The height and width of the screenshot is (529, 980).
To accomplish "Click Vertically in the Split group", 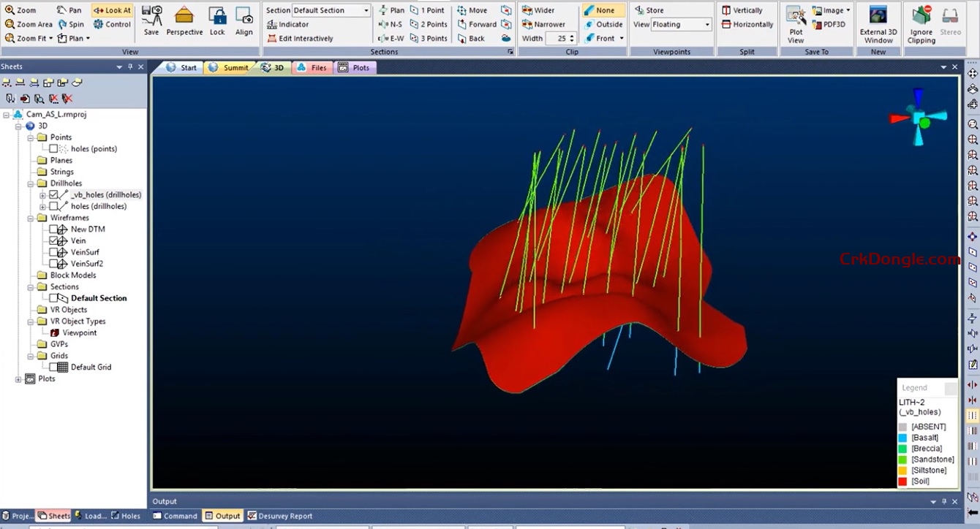I will tap(743, 10).
